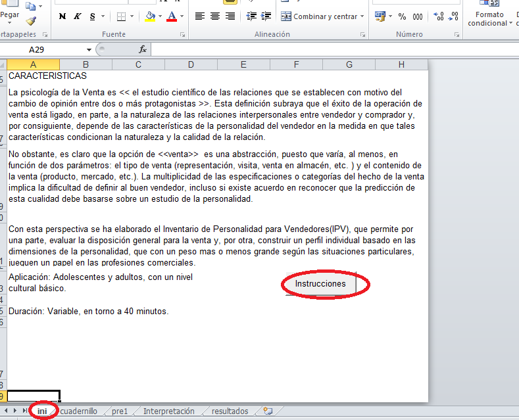Open Portapapeles dialog launcher
The width and height of the screenshot is (519, 420).
(45, 34)
